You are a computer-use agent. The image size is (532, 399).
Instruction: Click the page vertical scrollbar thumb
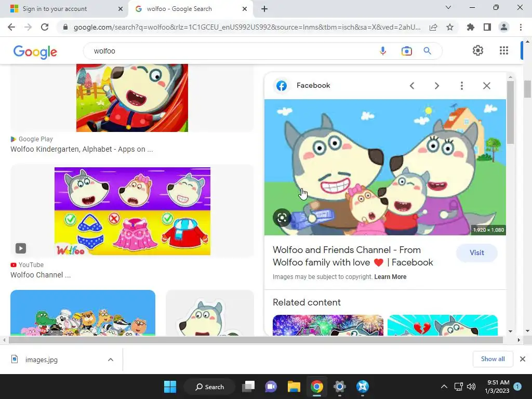coord(527,89)
